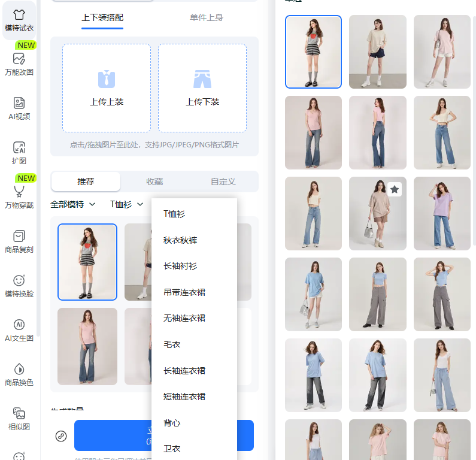Select the 收藏 tab

point(154,181)
